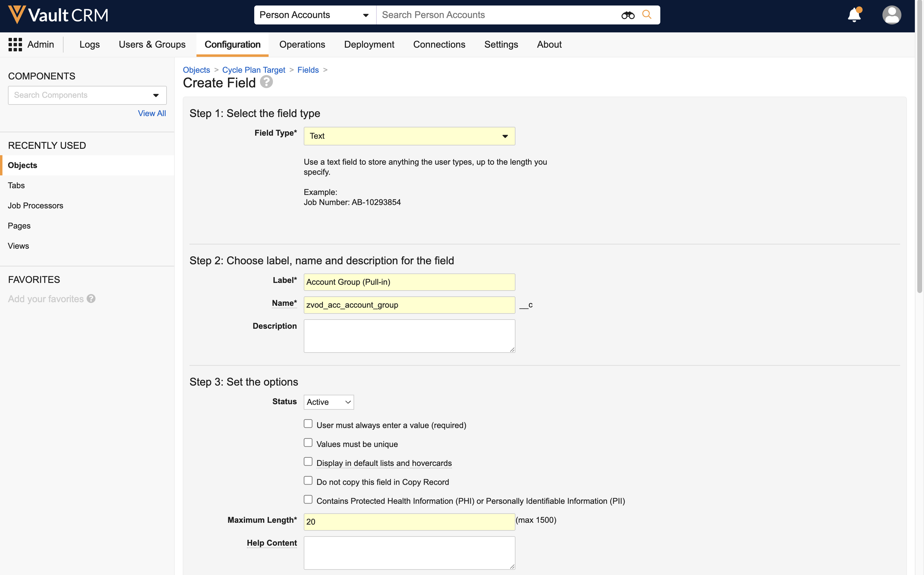This screenshot has height=575, width=924.
Task: Enable 'User must always enter a value'
Action: click(308, 424)
